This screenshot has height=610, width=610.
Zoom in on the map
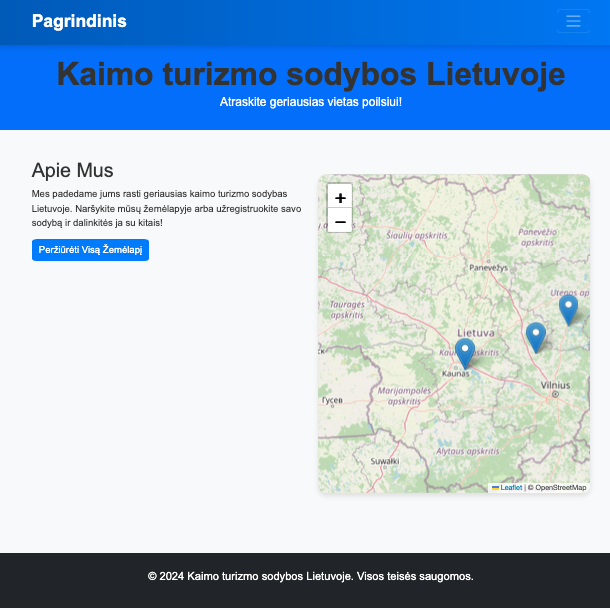point(340,197)
